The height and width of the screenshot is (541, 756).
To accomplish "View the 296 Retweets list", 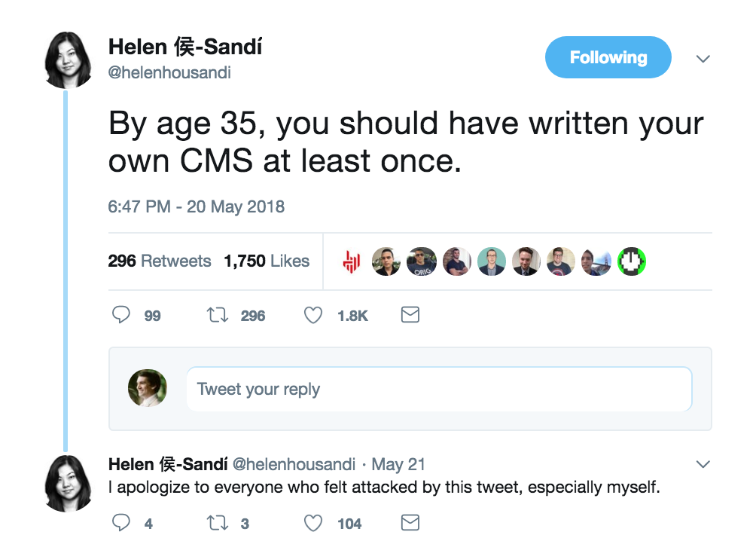I will point(160,261).
